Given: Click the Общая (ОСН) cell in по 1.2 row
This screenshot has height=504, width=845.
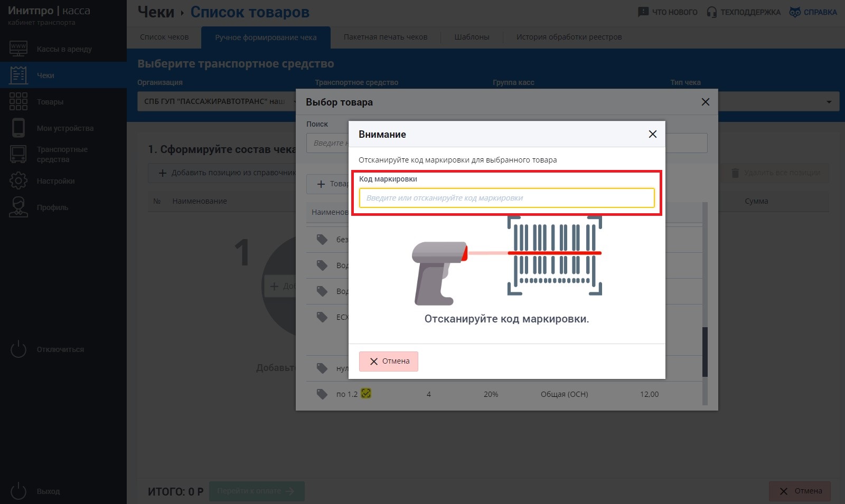Looking at the screenshot, I should pos(565,394).
